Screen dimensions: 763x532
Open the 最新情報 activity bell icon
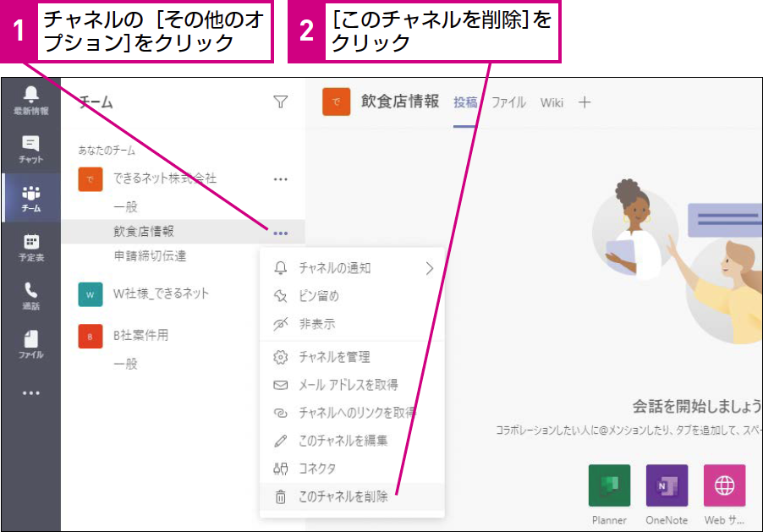[30, 100]
